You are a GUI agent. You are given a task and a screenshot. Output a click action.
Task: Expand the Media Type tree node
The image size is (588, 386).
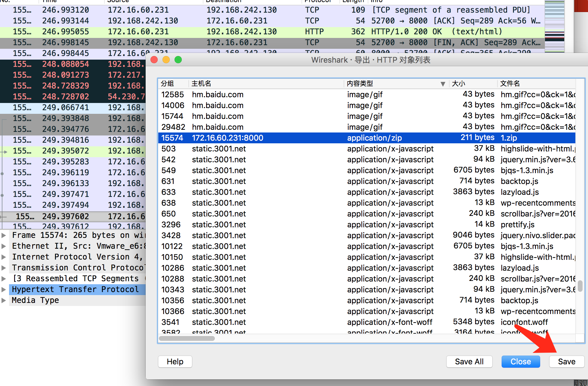[4, 300]
